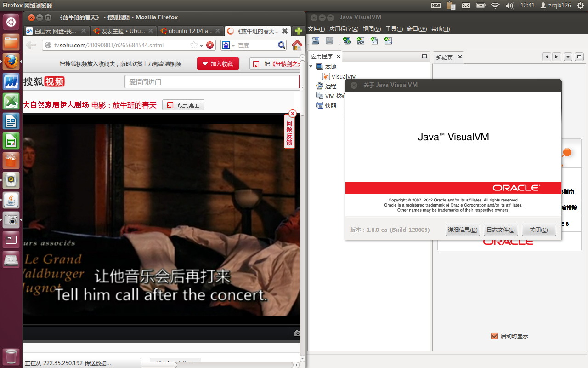The width and height of the screenshot is (588, 368).
Task: Click Firefox back arrow button
Action: coord(31,45)
